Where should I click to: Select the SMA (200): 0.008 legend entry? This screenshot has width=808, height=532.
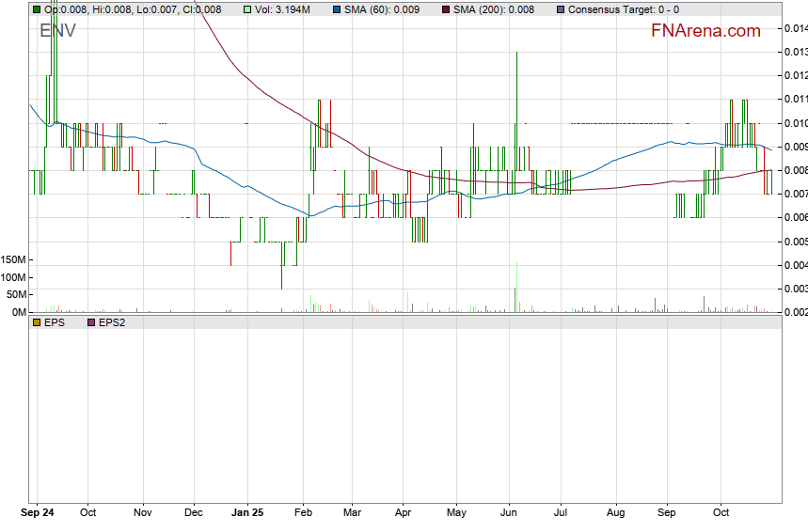click(x=492, y=8)
